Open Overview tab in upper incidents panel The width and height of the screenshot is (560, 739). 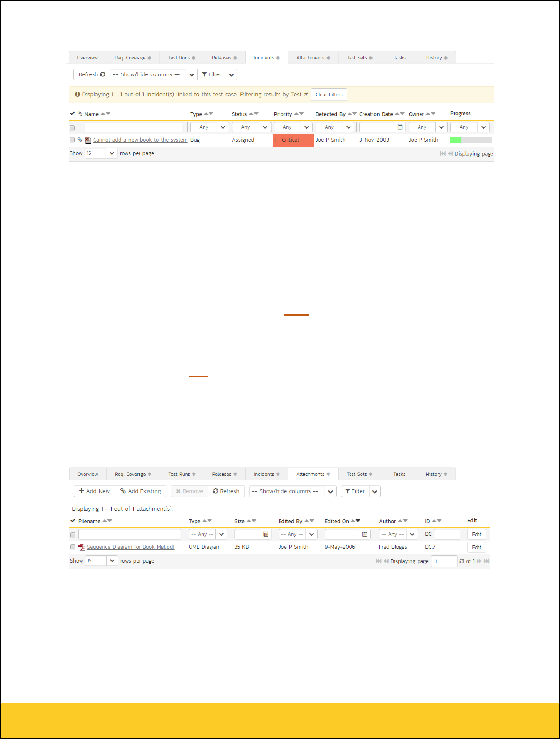click(87, 58)
